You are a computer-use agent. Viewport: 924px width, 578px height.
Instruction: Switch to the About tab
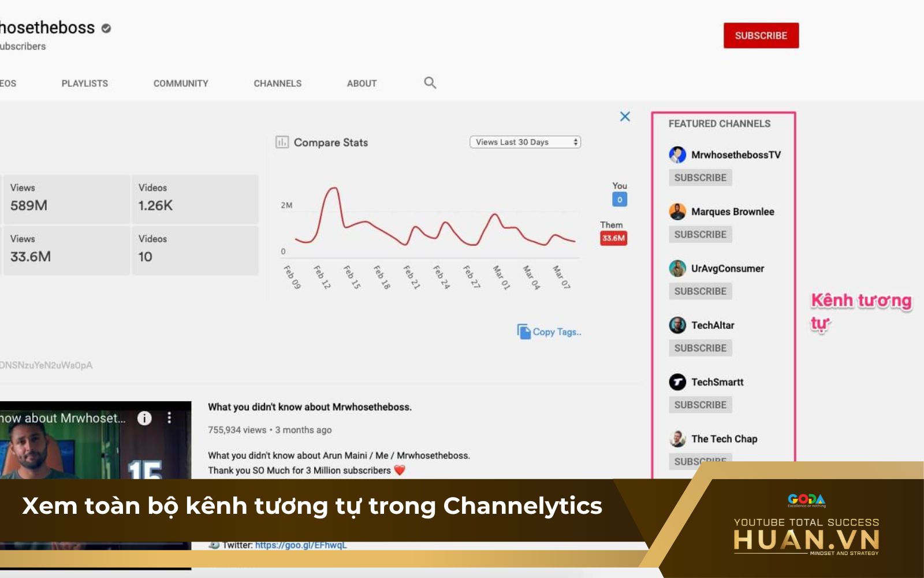362,83
